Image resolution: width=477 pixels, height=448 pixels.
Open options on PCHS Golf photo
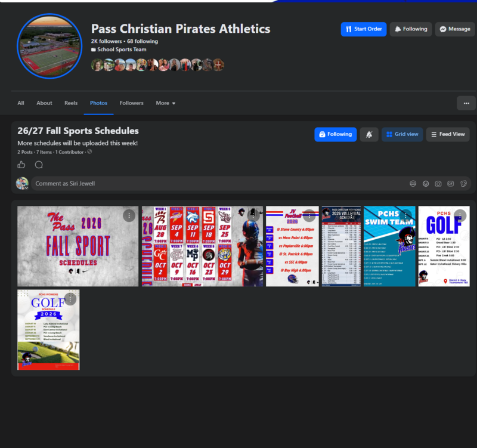460,215
